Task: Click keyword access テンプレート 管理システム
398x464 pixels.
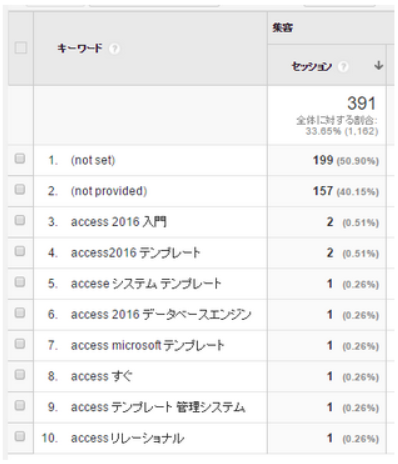Action: pos(158,407)
